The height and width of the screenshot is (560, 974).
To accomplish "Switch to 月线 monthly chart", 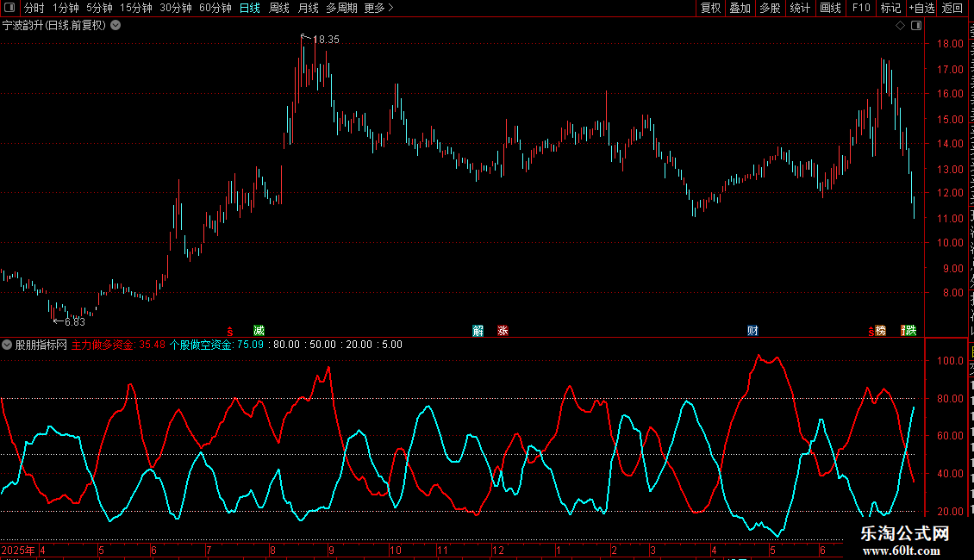I will tap(308, 8).
